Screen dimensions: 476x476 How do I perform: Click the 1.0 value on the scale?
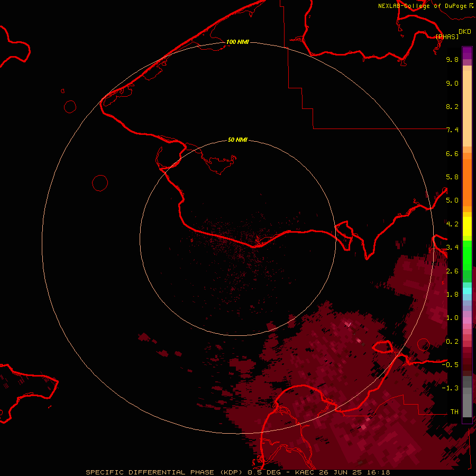click(x=452, y=318)
